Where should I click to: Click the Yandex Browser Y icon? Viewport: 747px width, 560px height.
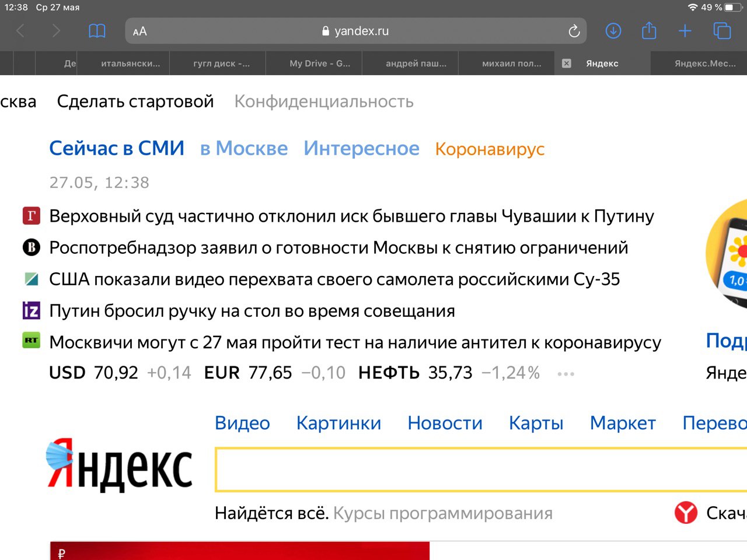pyautogui.click(x=686, y=513)
